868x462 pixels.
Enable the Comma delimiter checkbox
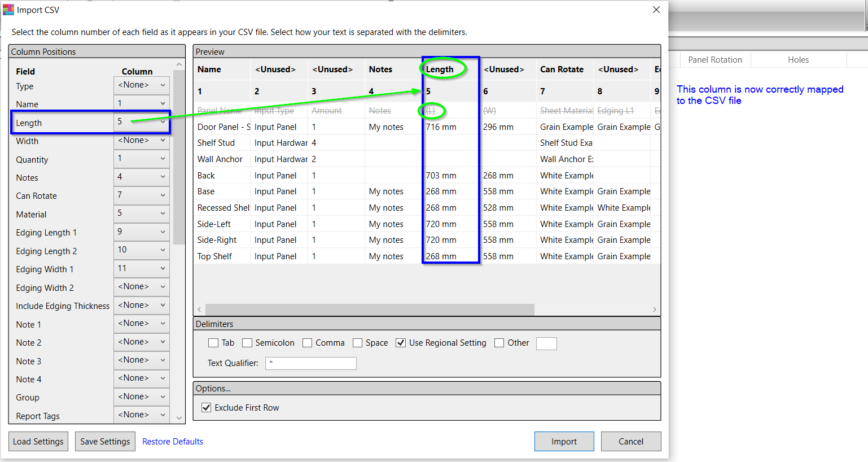pos(308,343)
